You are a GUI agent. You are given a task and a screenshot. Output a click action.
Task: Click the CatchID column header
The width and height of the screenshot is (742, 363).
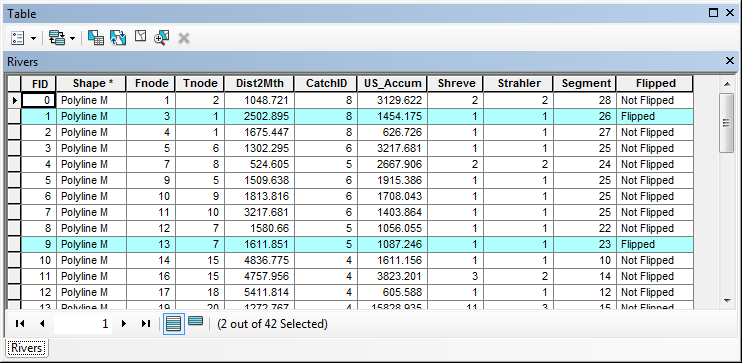pos(326,84)
